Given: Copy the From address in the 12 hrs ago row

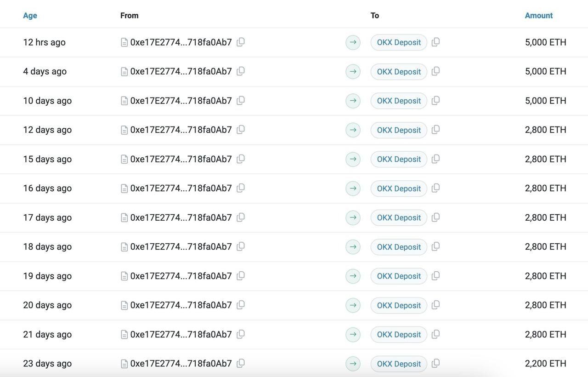Looking at the screenshot, I should pos(240,42).
